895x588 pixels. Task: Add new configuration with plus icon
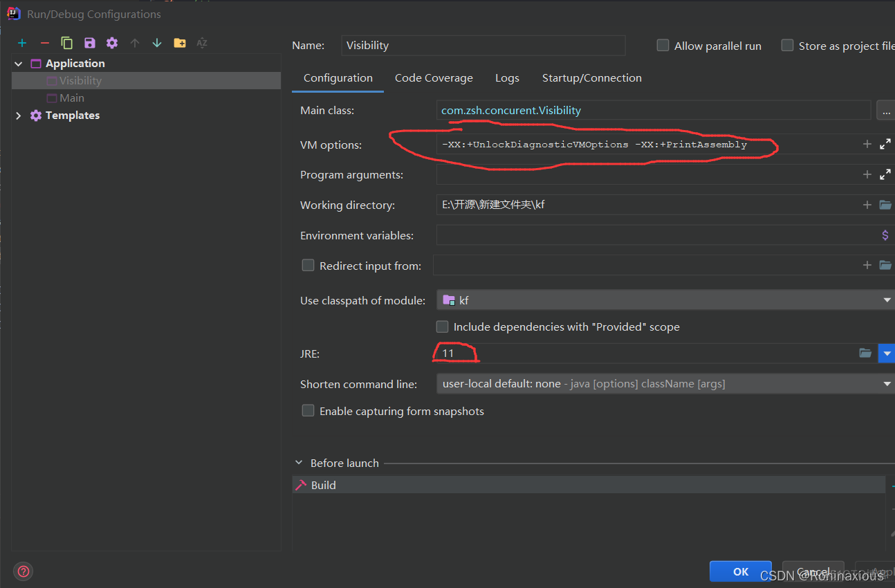click(x=22, y=43)
